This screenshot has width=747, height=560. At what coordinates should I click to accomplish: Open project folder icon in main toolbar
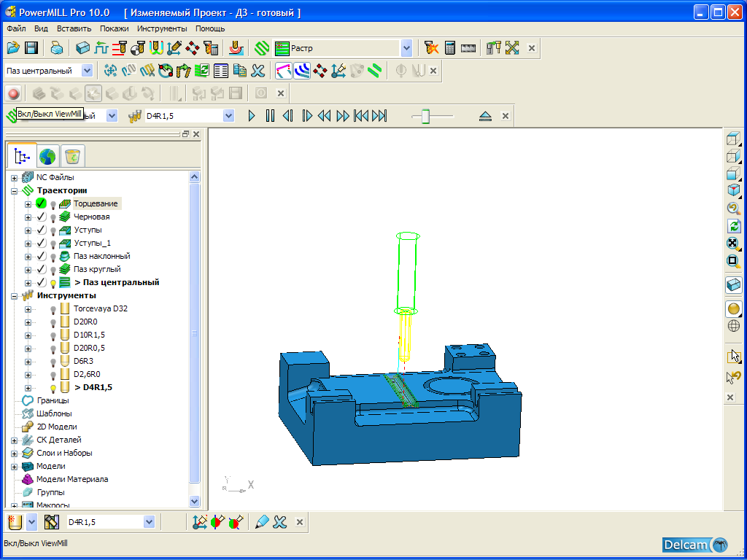(x=13, y=47)
